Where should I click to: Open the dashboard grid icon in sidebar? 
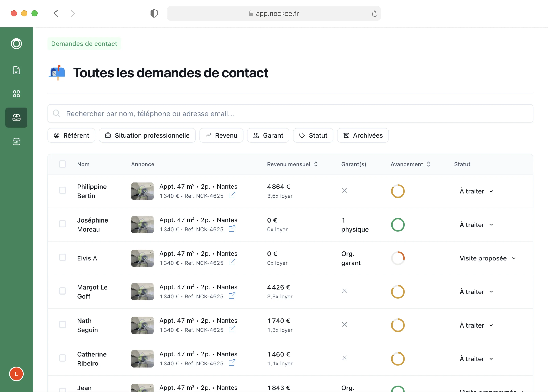pos(16,94)
